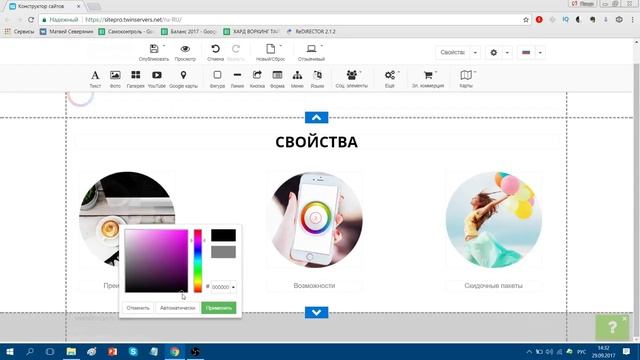Expand the language flag dropdown arrow
This screenshot has width=640, height=360.
(x=540, y=53)
